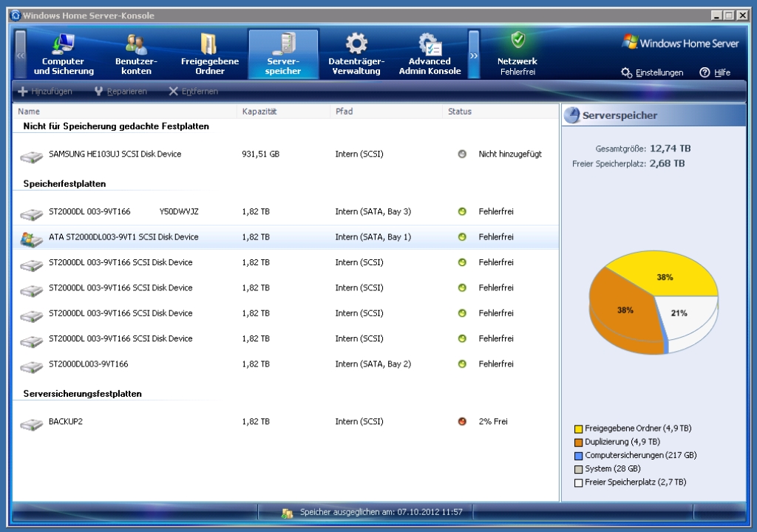Sort by the Name column header
The image size is (757, 532).
(x=124, y=112)
